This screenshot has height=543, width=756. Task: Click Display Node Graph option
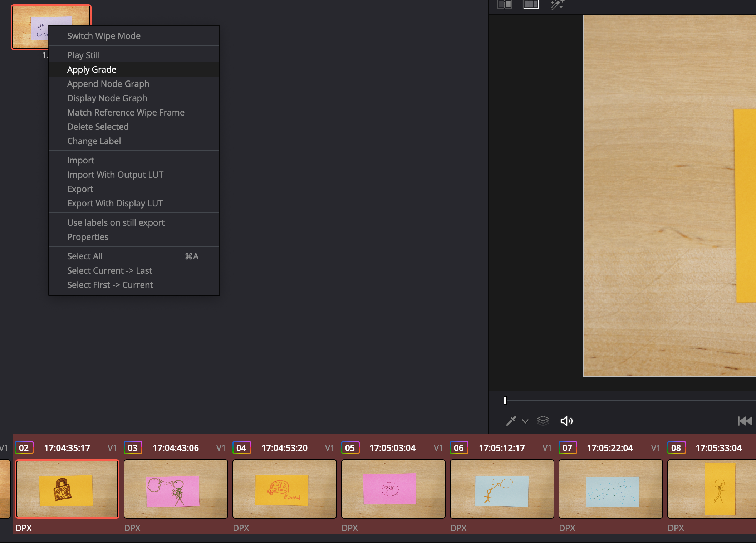pos(107,98)
